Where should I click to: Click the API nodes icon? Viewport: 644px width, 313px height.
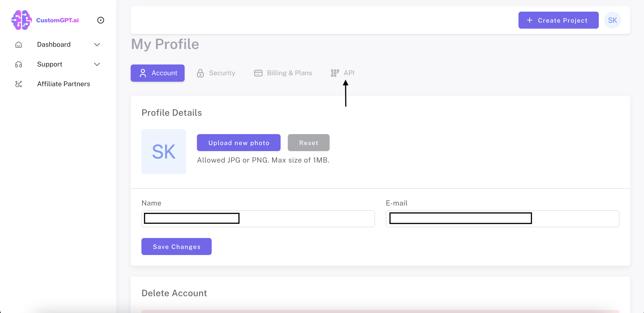point(335,73)
